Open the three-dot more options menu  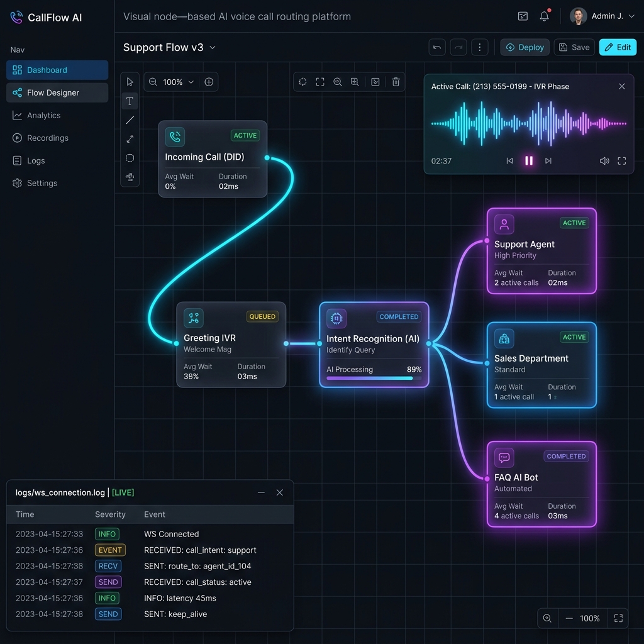(x=479, y=47)
